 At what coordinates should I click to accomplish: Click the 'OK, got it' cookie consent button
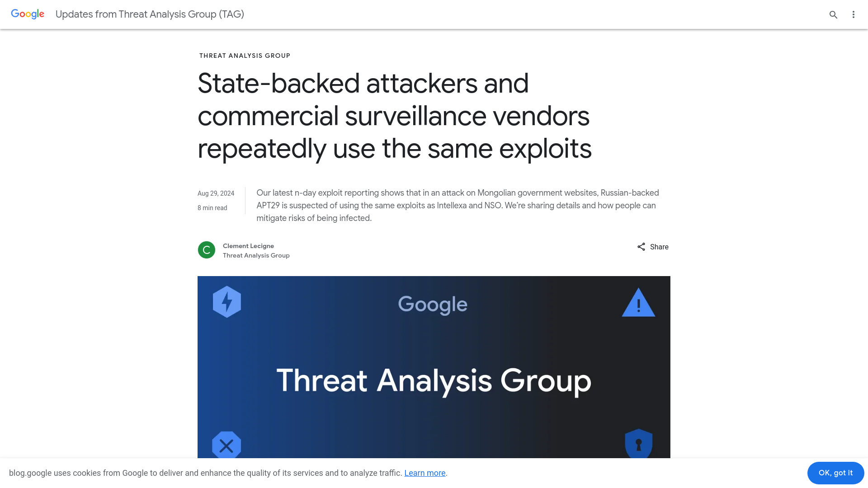(835, 473)
